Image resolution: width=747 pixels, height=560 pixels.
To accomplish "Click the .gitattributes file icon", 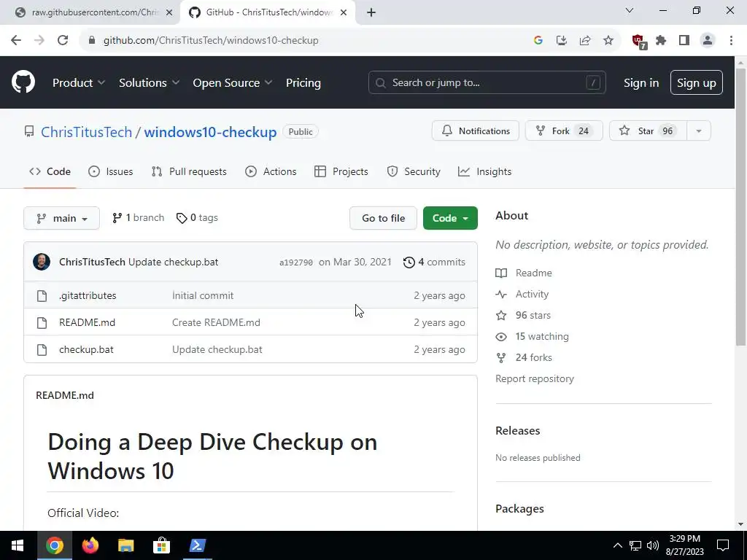I will click(42, 296).
